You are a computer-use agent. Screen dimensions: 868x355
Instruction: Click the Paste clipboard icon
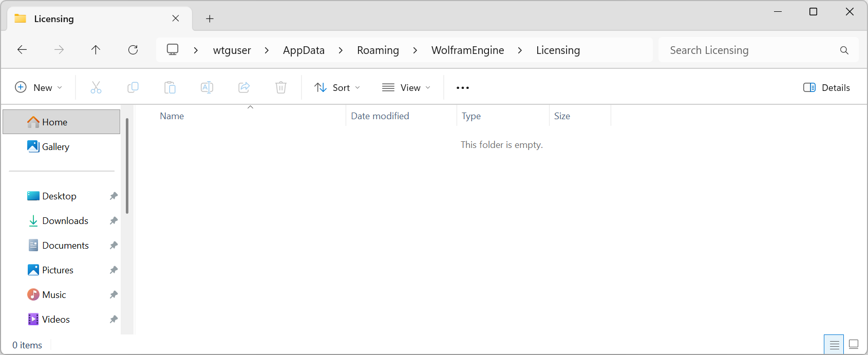point(170,87)
